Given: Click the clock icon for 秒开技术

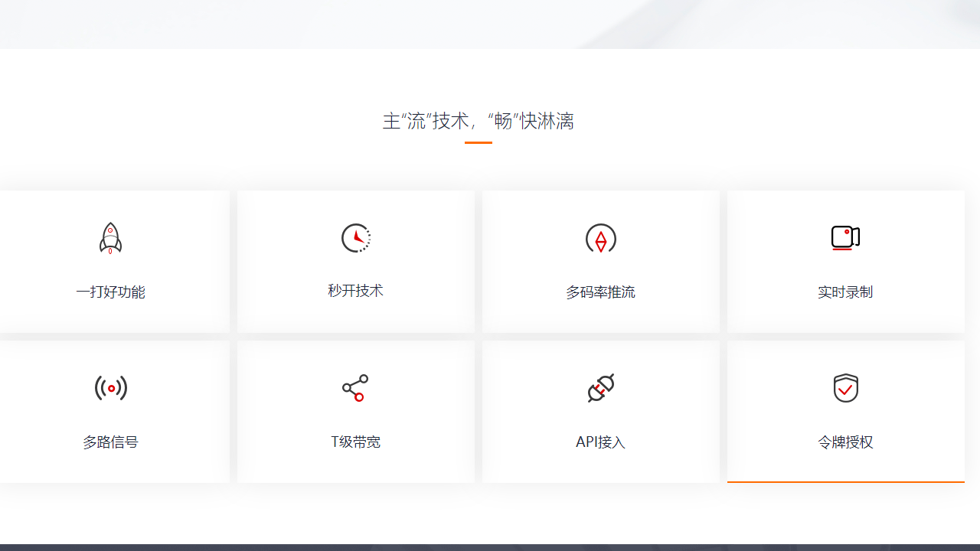Looking at the screenshot, I should [x=355, y=238].
